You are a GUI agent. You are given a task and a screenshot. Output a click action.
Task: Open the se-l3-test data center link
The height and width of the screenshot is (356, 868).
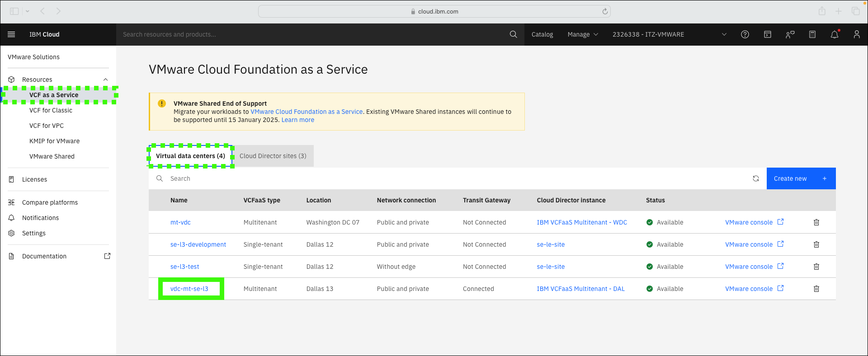click(184, 267)
